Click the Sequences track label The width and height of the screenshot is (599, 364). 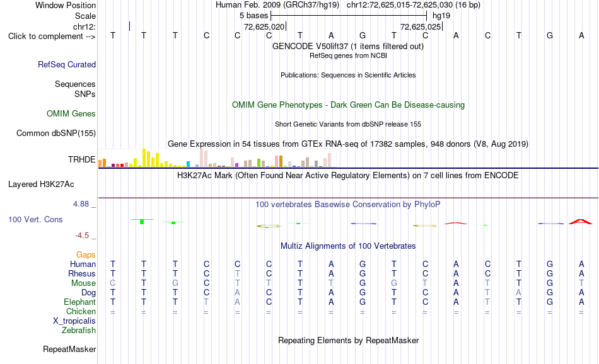pos(75,84)
